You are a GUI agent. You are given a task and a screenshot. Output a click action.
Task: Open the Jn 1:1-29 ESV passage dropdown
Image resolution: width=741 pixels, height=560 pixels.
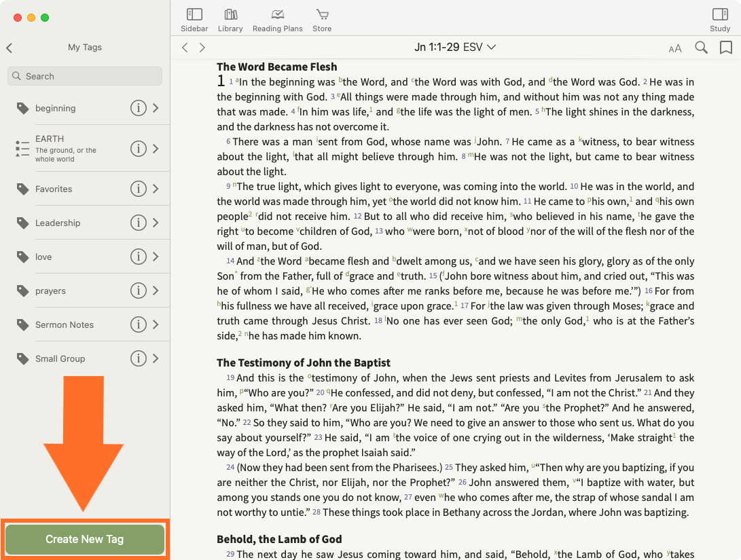[x=455, y=48]
